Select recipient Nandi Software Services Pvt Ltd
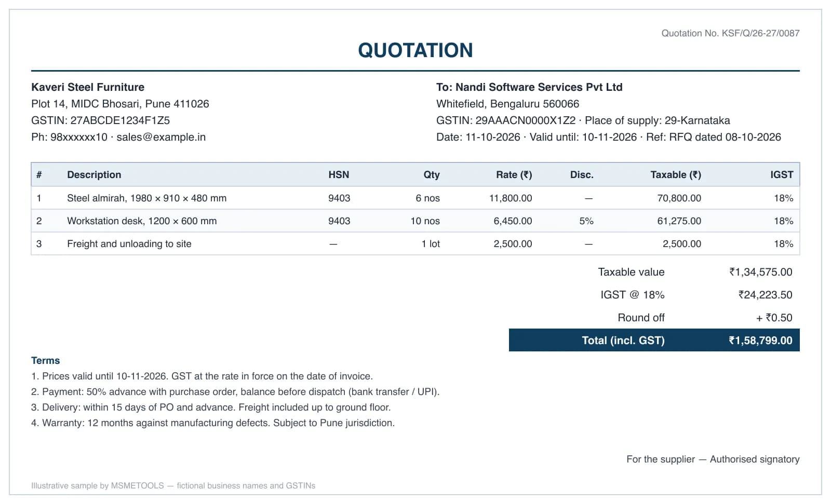Screen dimensions: 831x504 pos(539,87)
